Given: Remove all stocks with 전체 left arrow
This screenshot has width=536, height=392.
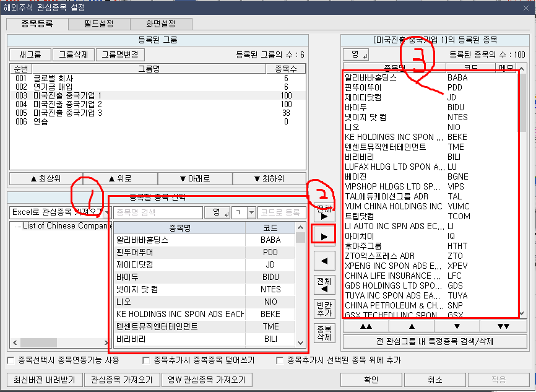Looking at the screenshot, I should pyautogui.click(x=324, y=285).
